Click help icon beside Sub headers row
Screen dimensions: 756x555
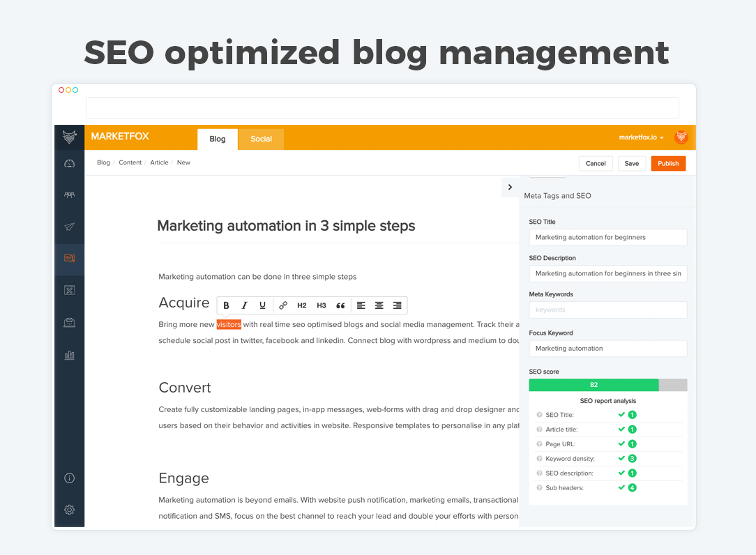539,487
